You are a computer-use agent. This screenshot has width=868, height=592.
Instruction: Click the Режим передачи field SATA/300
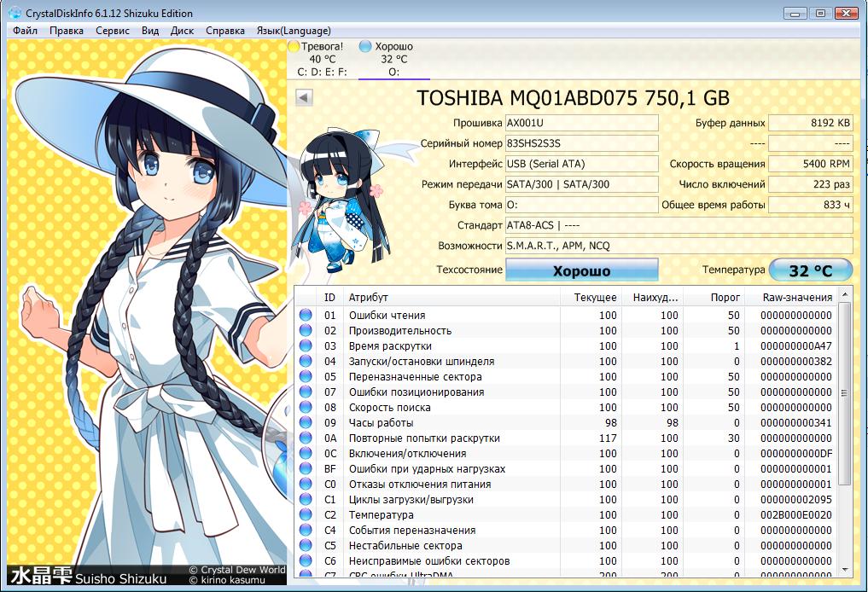click(x=582, y=184)
